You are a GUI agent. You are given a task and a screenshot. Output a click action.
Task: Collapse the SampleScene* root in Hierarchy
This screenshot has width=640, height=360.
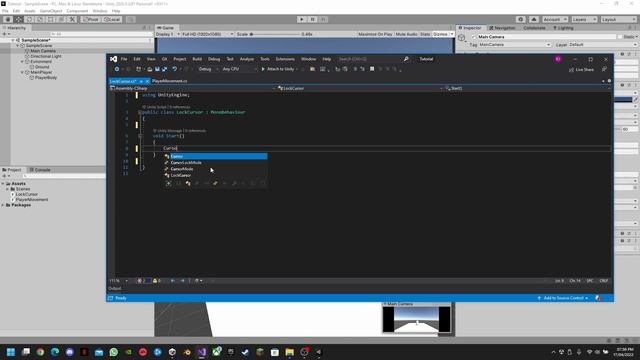13,40
